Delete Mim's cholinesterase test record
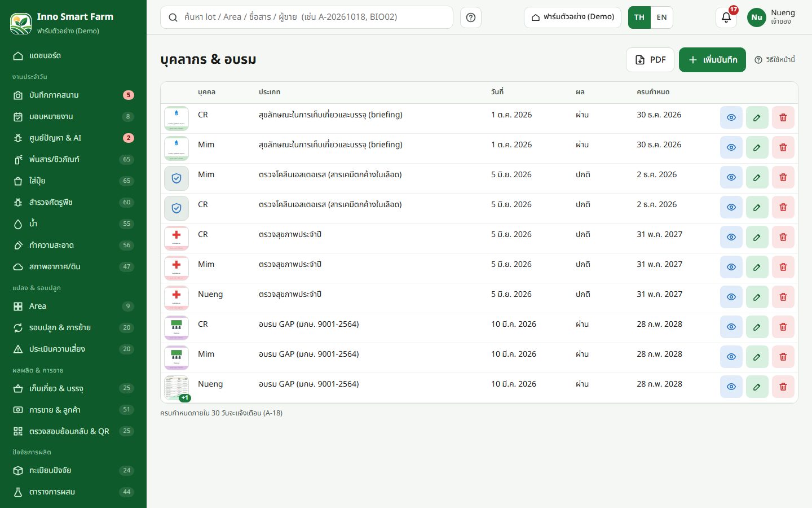 pyautogui.click(x=783, y=177)
